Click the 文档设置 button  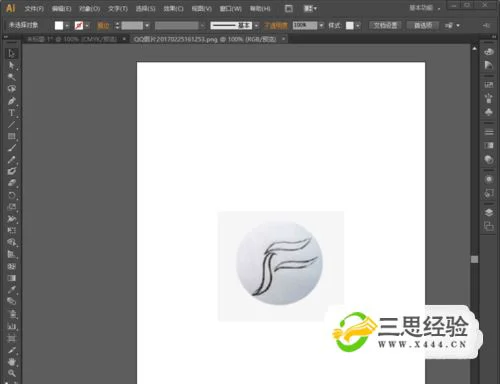pyautogui.click(x=385, y=25)
